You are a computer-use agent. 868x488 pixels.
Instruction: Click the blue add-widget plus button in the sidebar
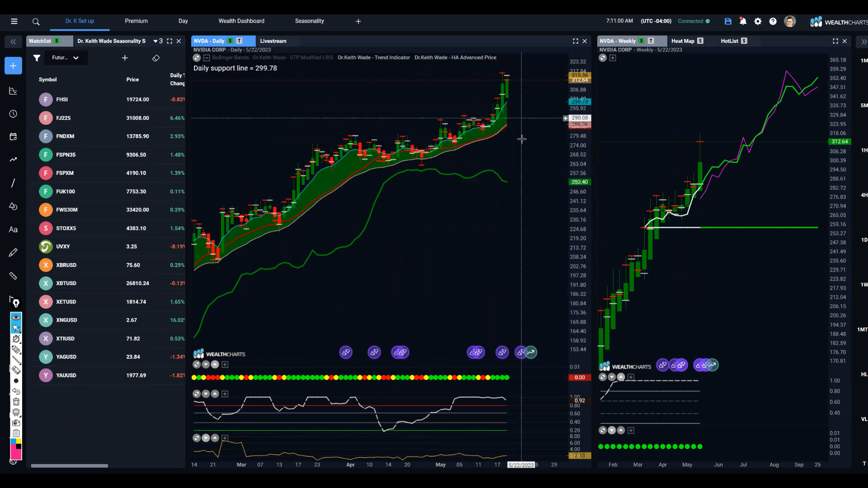(x=13, y=66)
